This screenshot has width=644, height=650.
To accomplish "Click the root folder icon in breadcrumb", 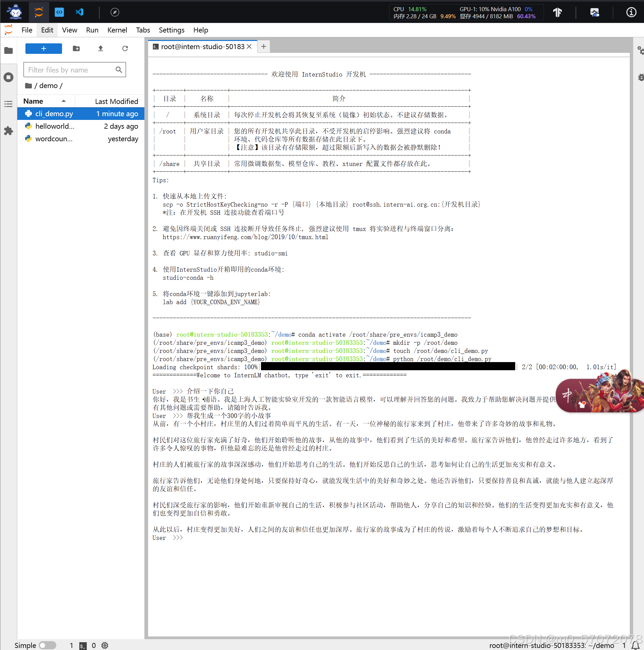I will (28, 86).
